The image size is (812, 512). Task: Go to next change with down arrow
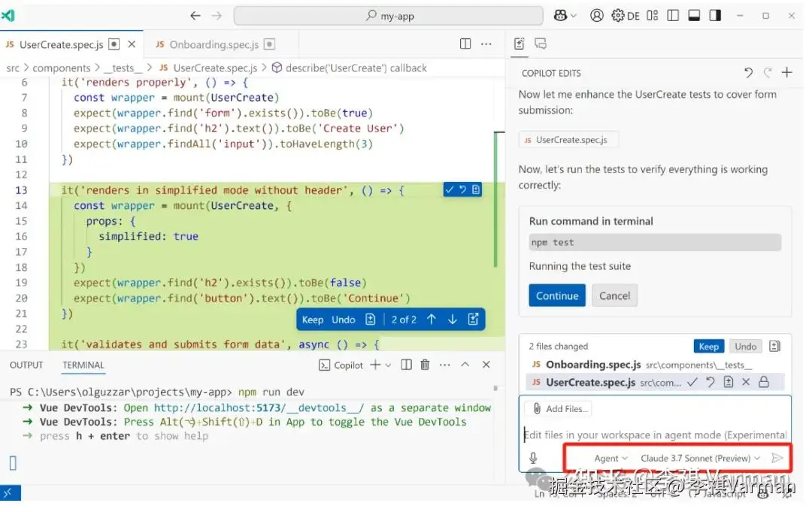452,320
